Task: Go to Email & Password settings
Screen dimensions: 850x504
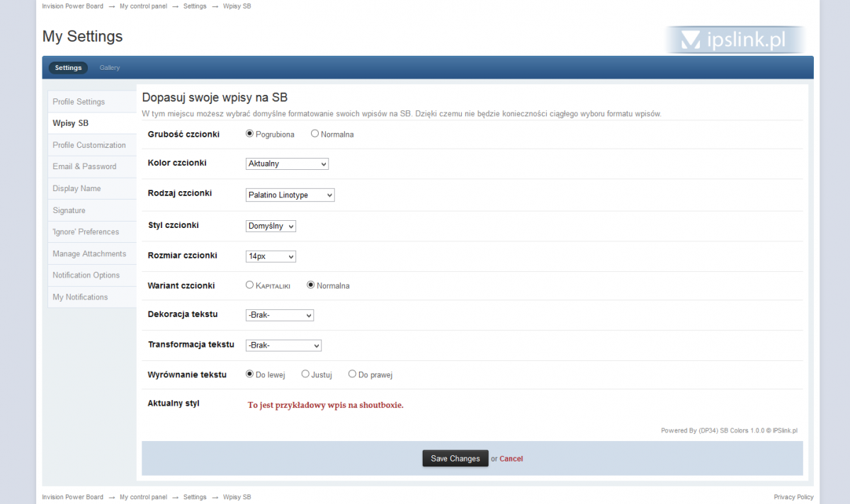Action: pyautogui.click(x=84, y=166)
